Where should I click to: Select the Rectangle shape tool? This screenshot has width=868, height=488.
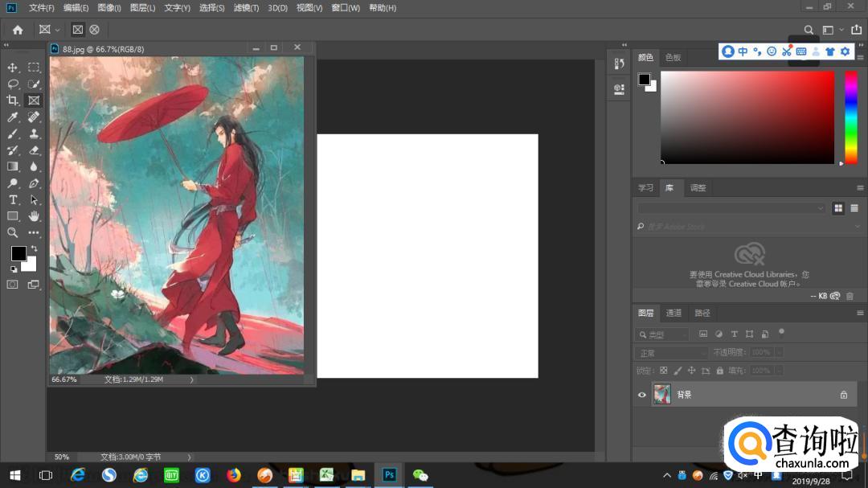coord(12,216)
